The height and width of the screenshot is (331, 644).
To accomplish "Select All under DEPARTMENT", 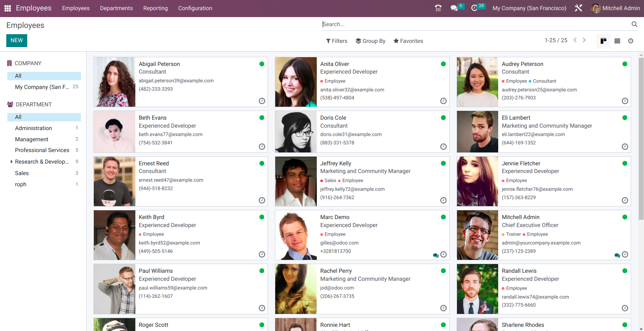I will pos(44,117).
